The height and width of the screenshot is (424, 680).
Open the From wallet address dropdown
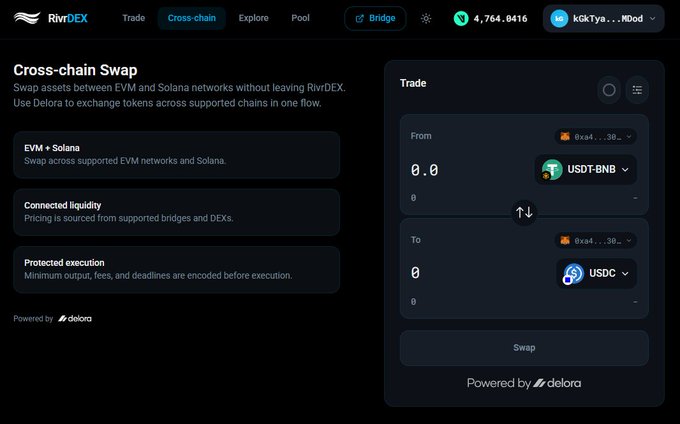(x=595, y=137)
